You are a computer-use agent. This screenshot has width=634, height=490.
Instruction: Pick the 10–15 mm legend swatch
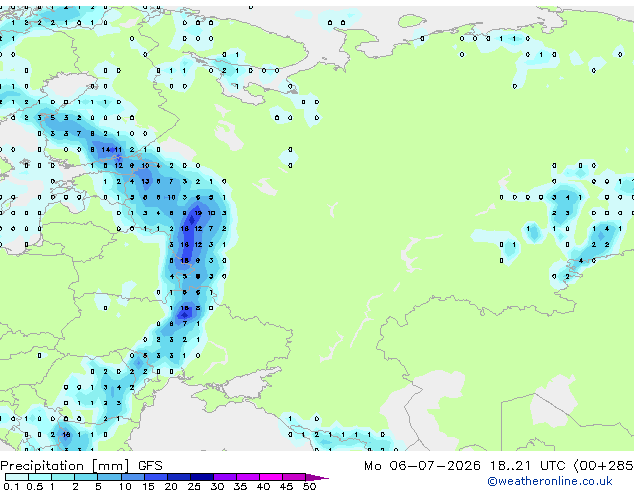132,477
